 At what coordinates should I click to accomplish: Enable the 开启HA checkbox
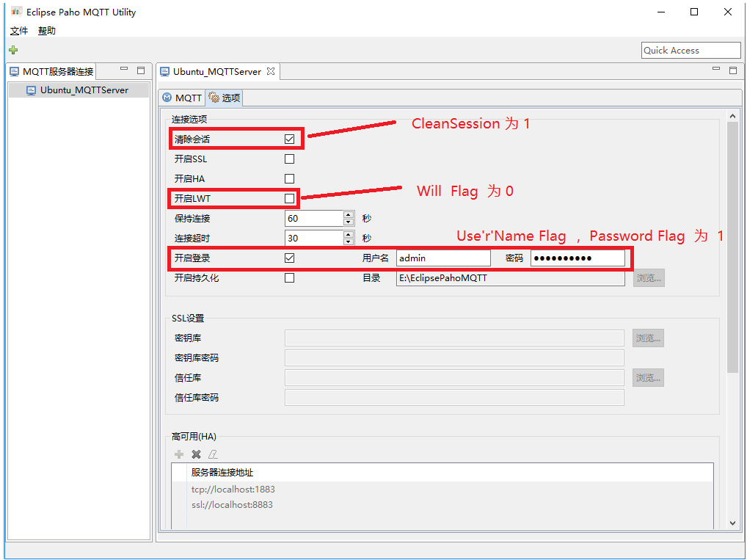coord(289,179)
